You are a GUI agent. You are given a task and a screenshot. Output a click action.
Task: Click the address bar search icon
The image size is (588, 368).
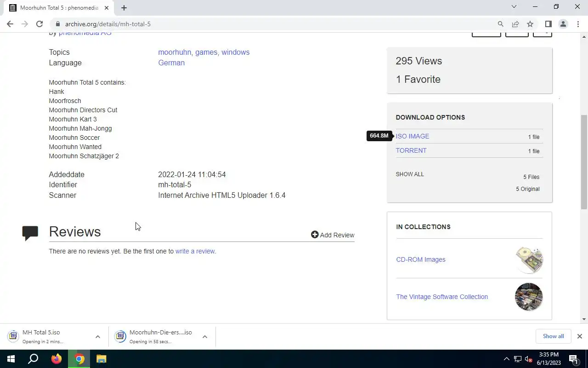click(501, 24)
